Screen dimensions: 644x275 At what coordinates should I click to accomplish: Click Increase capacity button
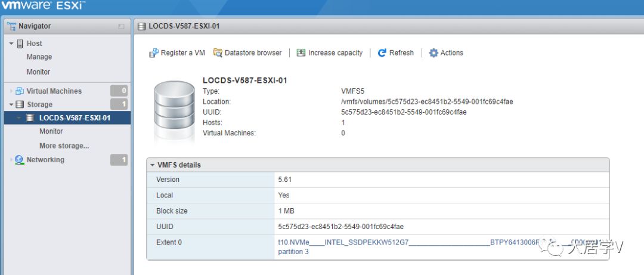tap(330, 53)
